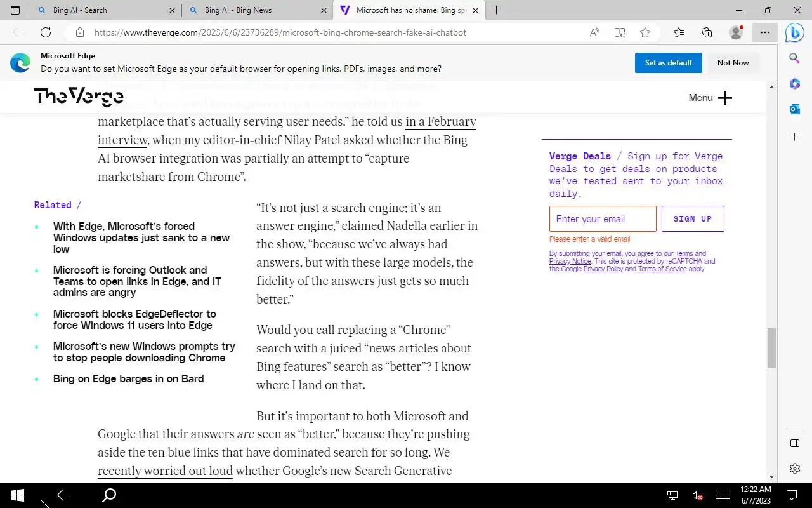Click the 'Related /' label
Viewport: 812px width, 508px height.
(x=58, y=205)
